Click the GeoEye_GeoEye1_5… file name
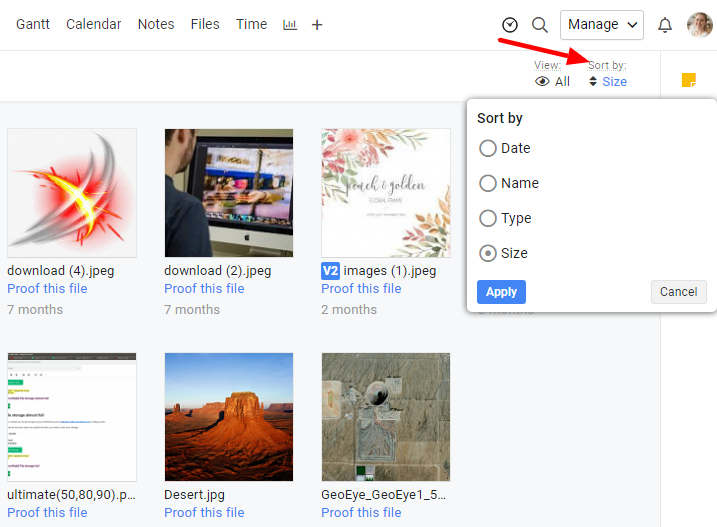The image size is (717, 527). click(x=384, y=495)
